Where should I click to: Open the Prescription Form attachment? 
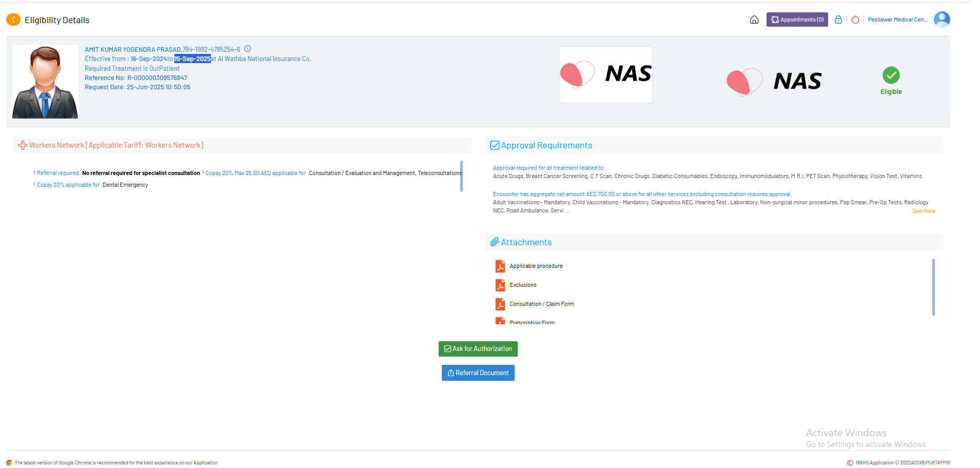click(532, 322)
